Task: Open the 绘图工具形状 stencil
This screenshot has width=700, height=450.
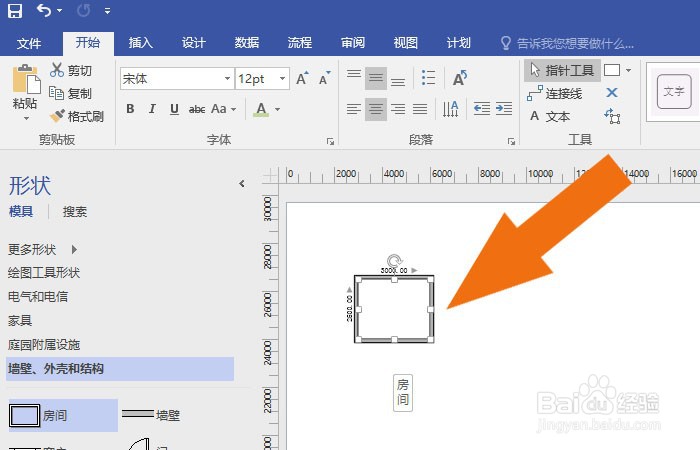Action: pyautogui.click(x=44, y=273)
